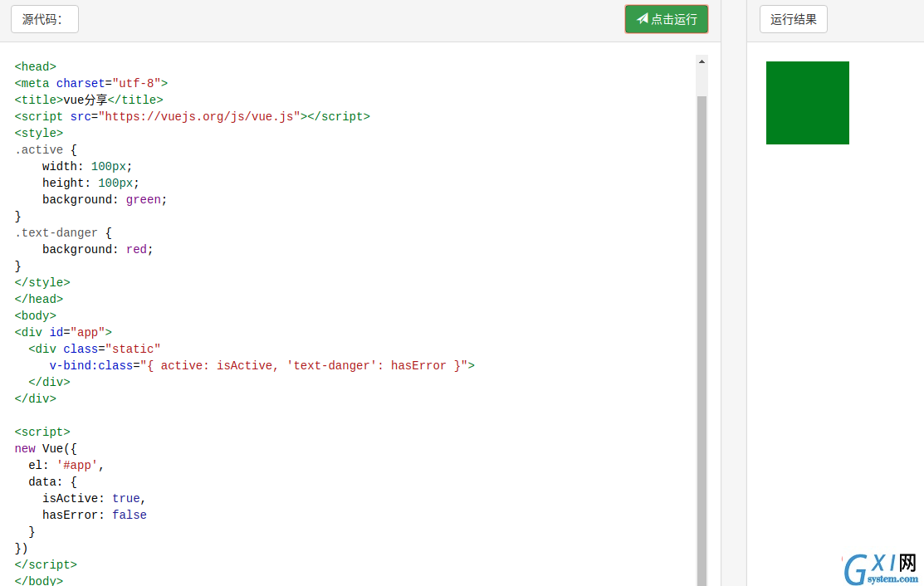Screen dimensions: 924x586
Task: Click the isActive: true line
Action: [95, 498]
